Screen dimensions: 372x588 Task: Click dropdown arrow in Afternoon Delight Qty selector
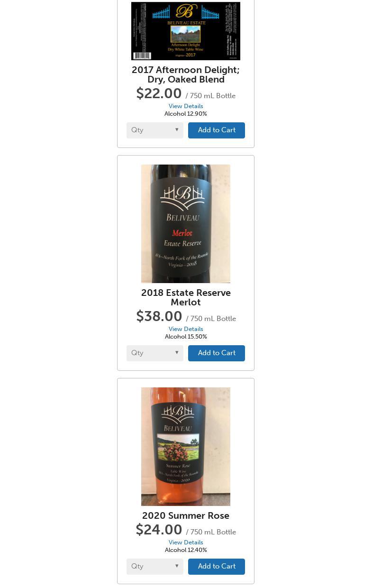point(177,130)
